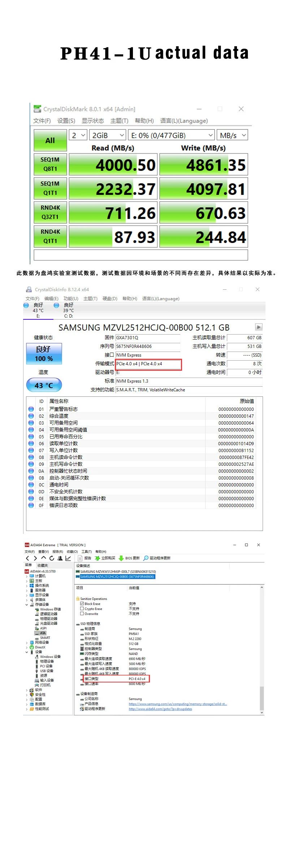The image size is (289, 868).
Task: Click the 报告 report toolbar icon
Action: point(81,558)
